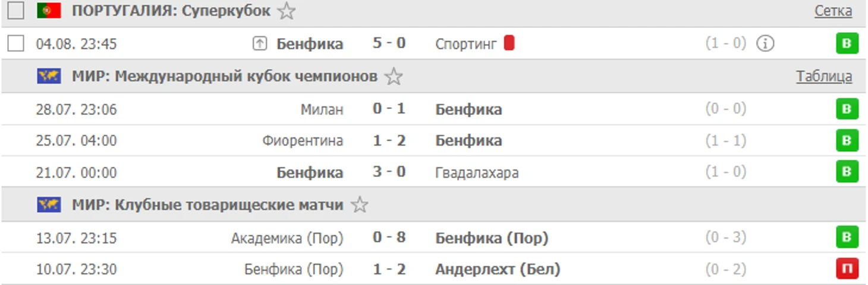Star the International Champions Cup league
This screenshot has height=285, width=868.
393,77
